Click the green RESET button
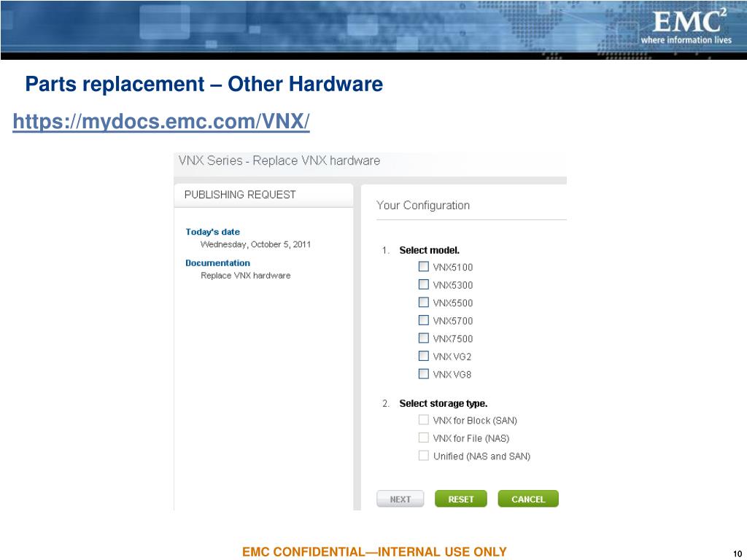Viewport: 747px width, 560px height. click(x=461, y=499)
